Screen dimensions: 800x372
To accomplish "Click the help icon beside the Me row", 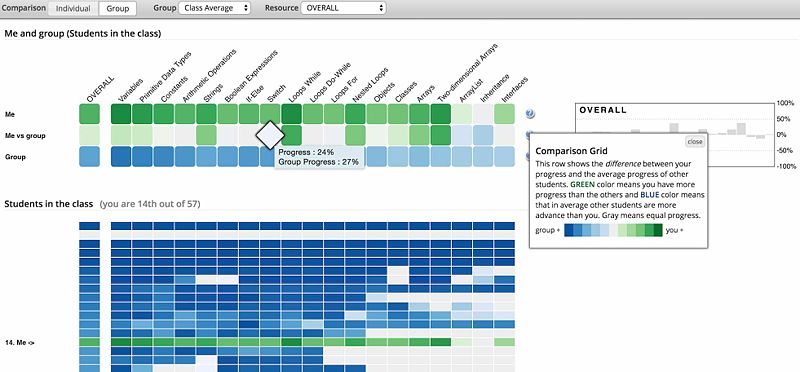I will click(530, 114).
